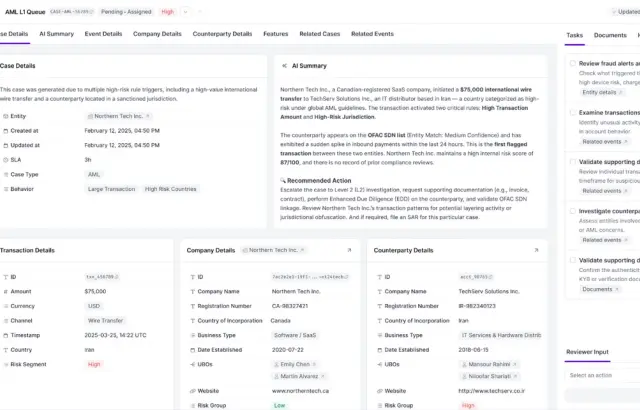Image resolution: width=640 pixels, height=410 pixels.
Task: Open external arrow on Northern Tech Inc. entity chip
Action: (148, 116)
